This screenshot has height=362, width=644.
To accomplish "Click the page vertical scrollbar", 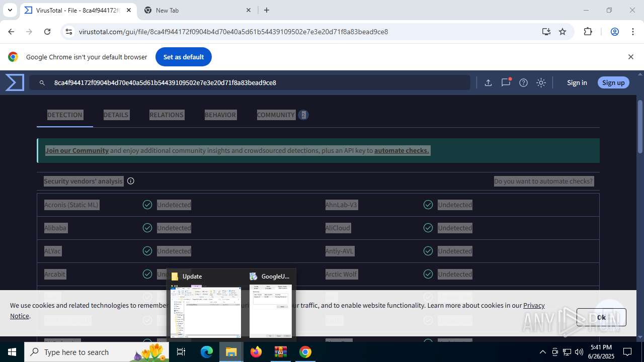I will [640, 126].
